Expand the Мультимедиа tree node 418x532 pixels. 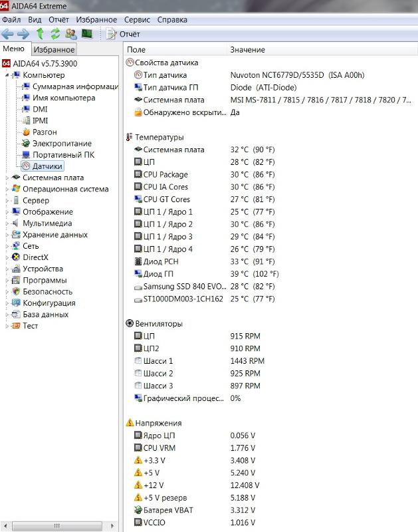click(7, 223)
